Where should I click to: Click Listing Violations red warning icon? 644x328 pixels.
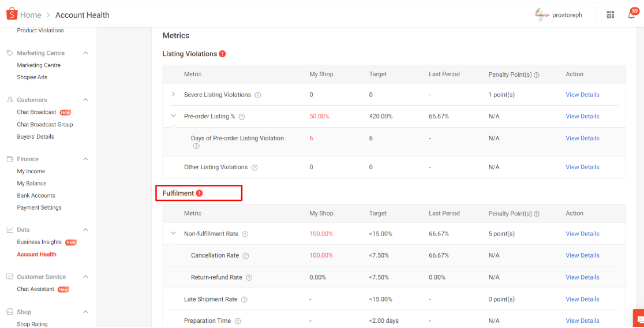pyautogui.click(x=222, y=54)
